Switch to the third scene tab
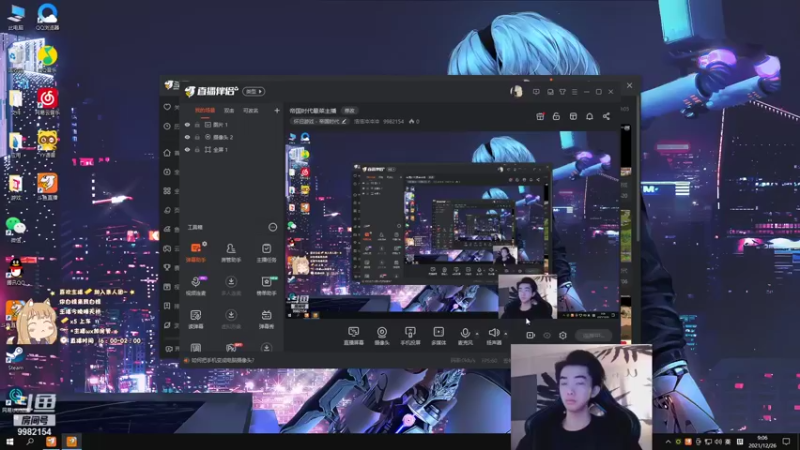The width and height of the screenshot is (800, 450). click(251, 111)
